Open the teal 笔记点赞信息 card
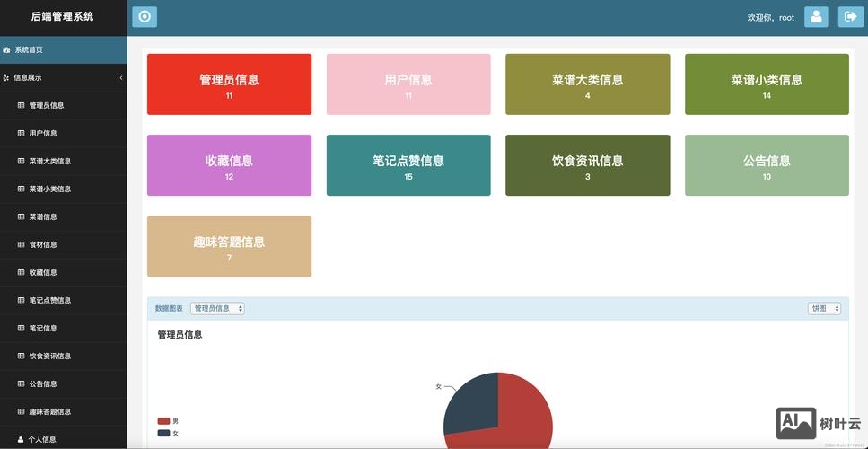 pos(408,165)
